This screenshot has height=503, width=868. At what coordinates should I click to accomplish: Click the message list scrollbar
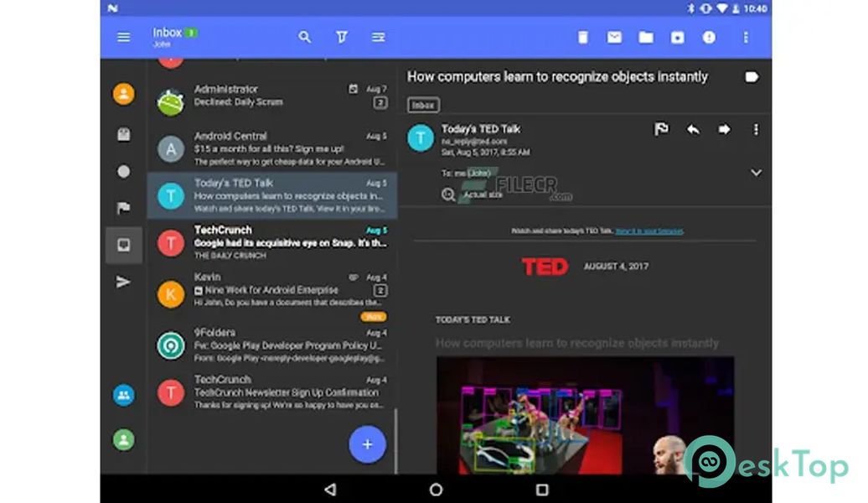coord(395,441)
